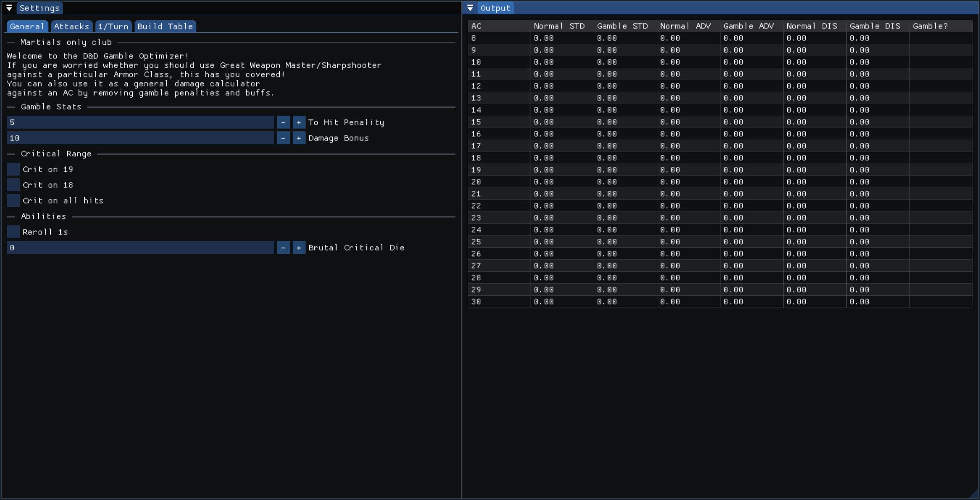
Task: Open the Build Table tab
Action: coord(165,26)
